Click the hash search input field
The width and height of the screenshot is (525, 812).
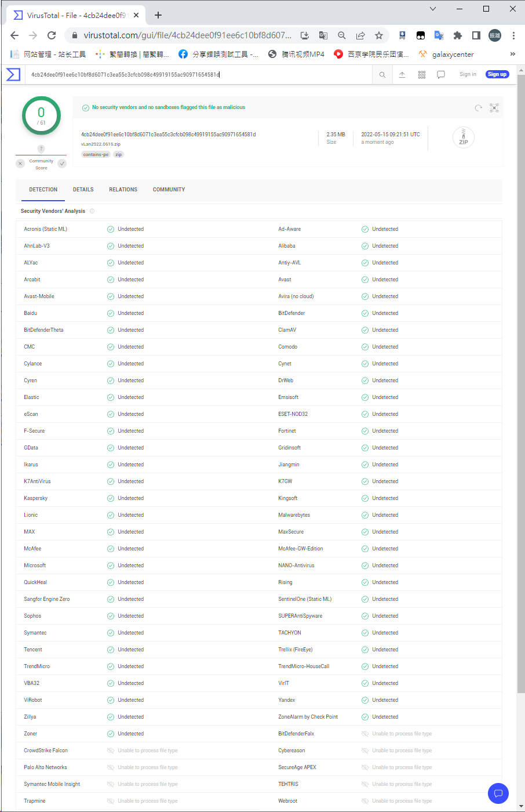[x=199, y=74]
